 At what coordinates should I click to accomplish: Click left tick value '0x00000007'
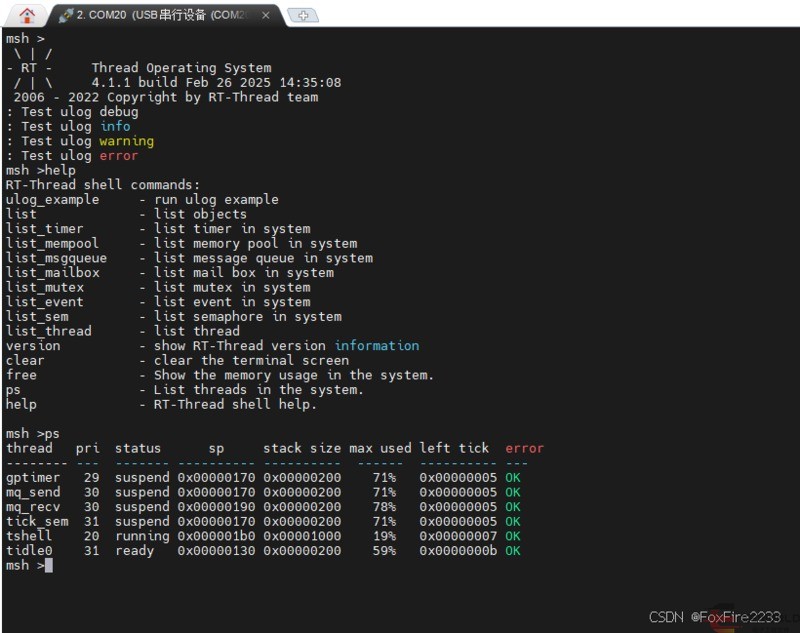(458, 536)
